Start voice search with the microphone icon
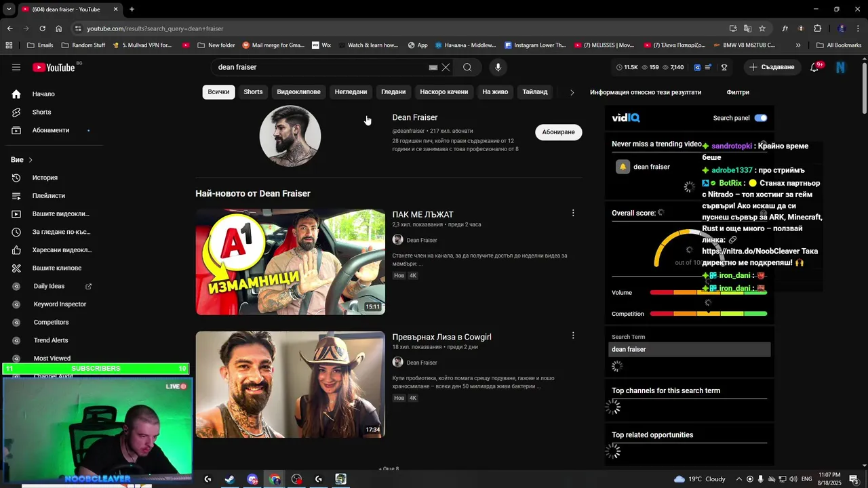Screen dimensions: 868x488 click(498, 67)
